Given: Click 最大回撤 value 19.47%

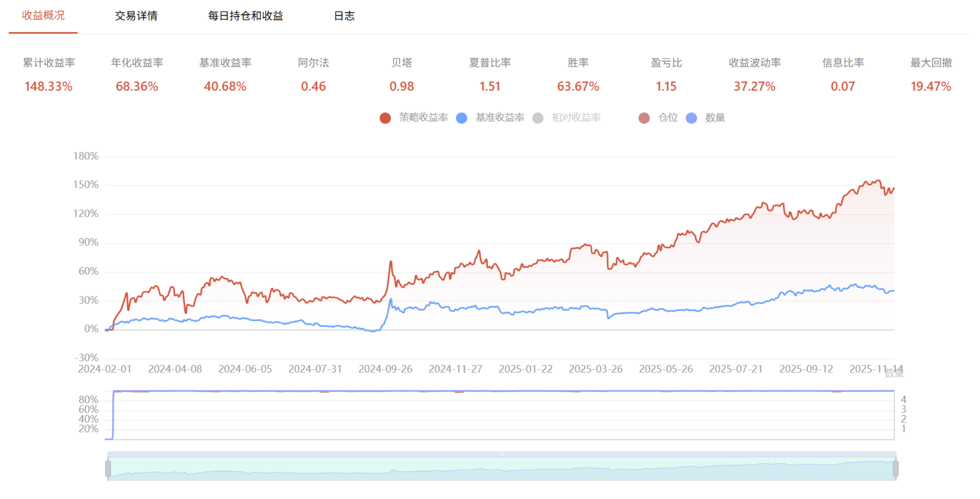Looking at the screenshot, I should [931, 87].
